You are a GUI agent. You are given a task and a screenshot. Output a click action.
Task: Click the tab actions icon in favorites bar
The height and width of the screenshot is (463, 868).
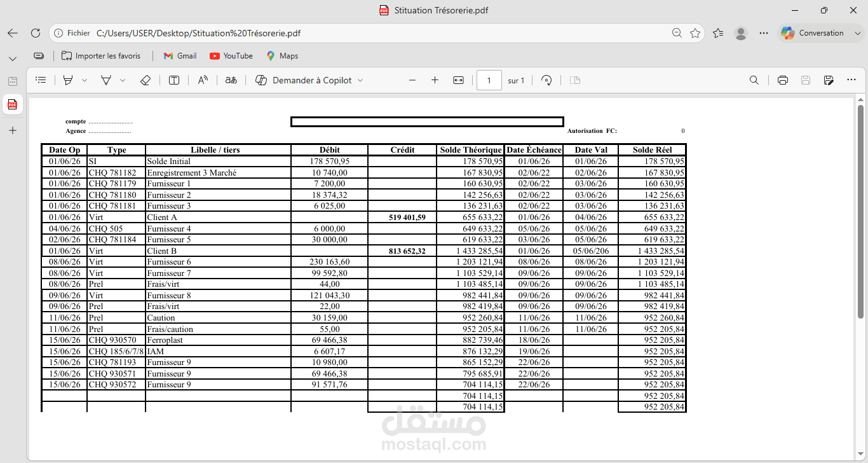(x=39, y=56)
